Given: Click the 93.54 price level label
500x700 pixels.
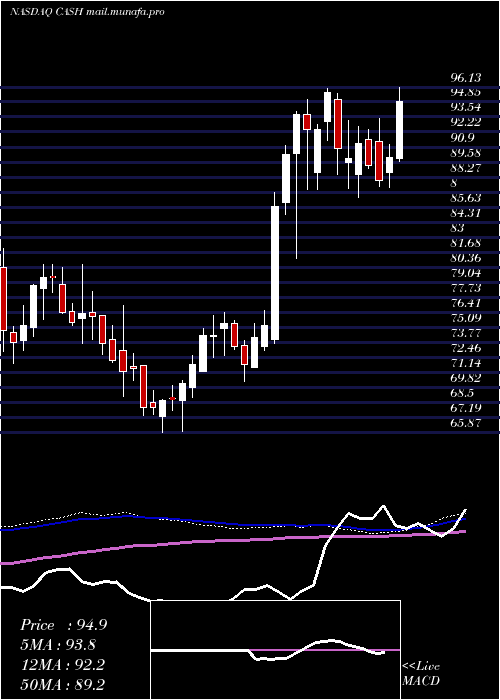Looking at the screenshot, I should tap(465, 107).
